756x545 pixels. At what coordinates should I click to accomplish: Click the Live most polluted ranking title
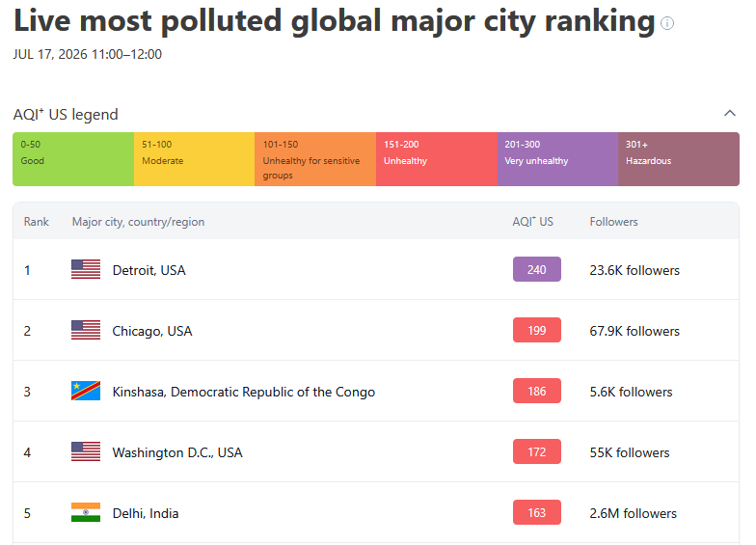tap(335, 21)
